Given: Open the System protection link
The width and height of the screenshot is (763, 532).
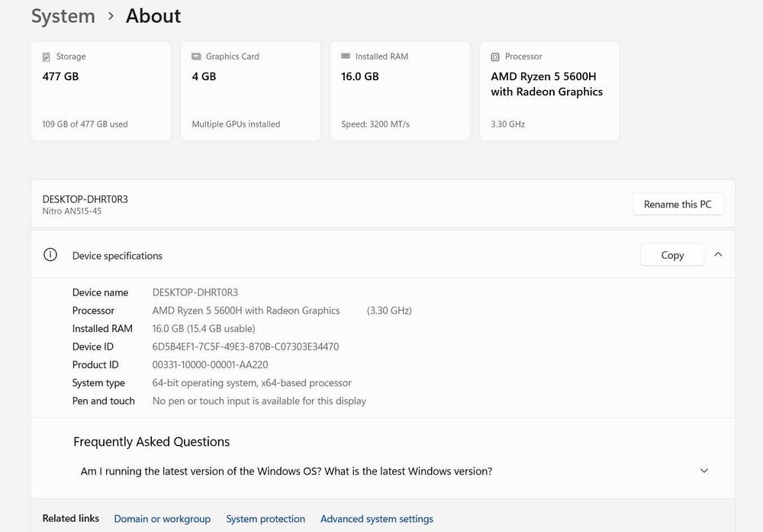Looking at the screenshot, I should (266, 519).
